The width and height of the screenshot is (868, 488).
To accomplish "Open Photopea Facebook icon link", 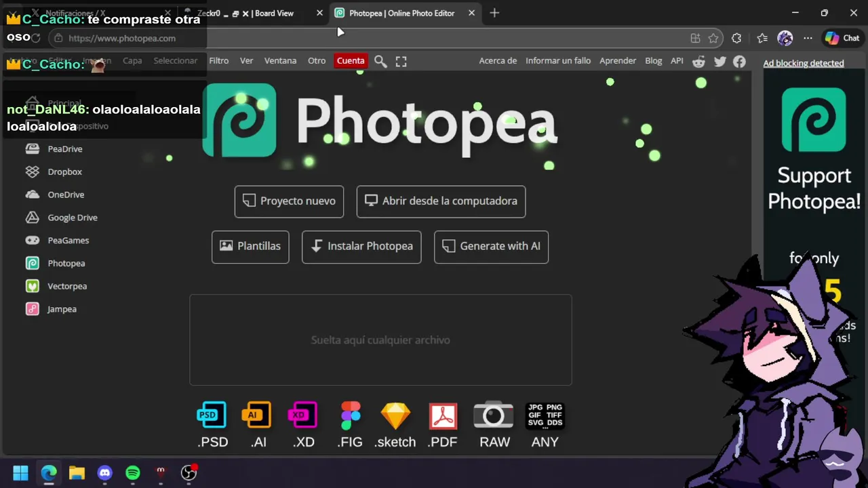I will tap(739, 62).
